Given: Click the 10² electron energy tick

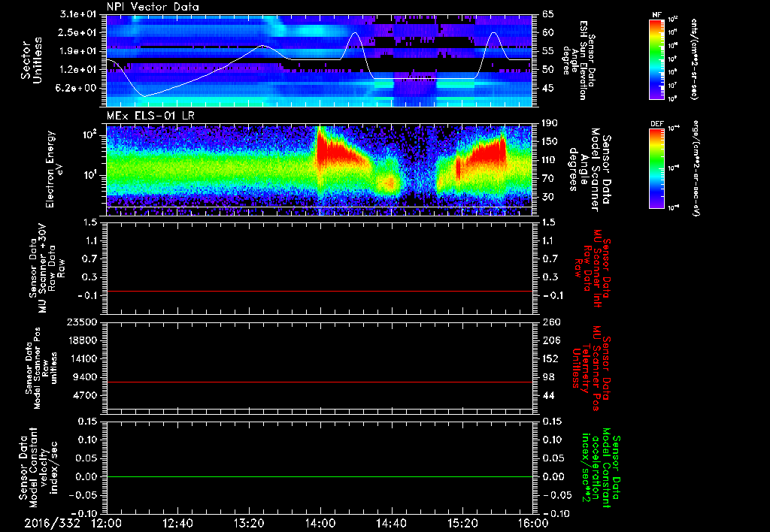Looking at the screenshot, I should (x=90, y=135).
